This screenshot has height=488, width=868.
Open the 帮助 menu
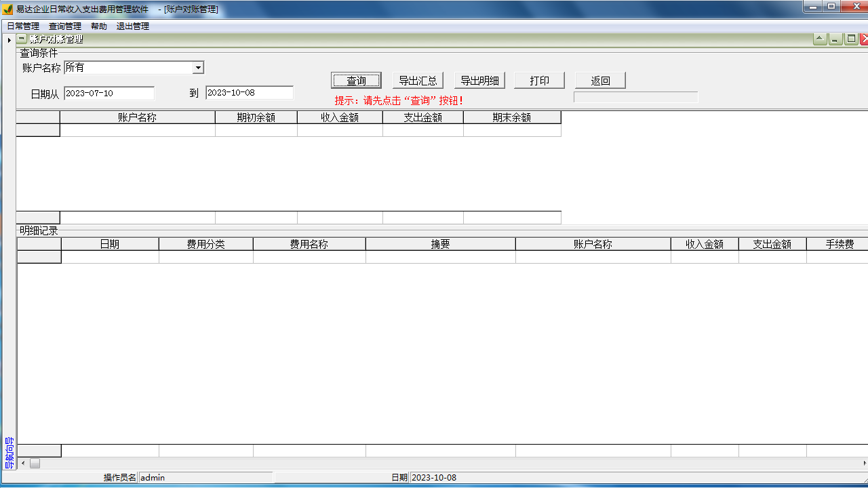[99, 26]
